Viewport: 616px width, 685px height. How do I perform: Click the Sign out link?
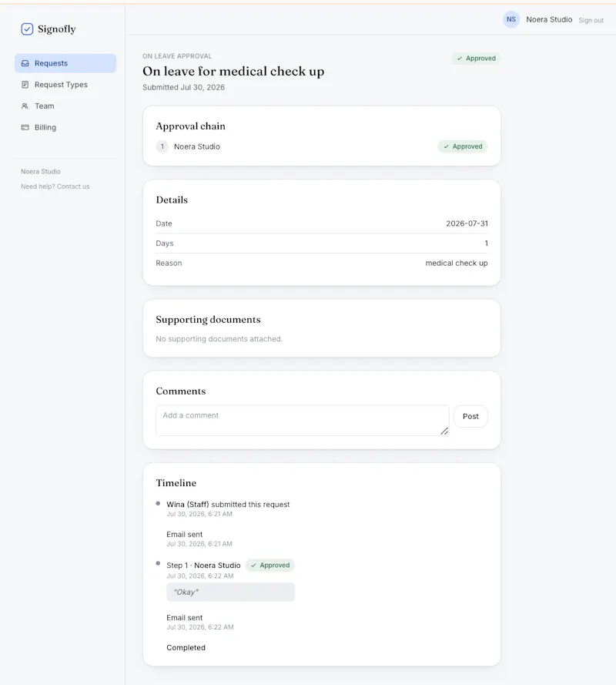click(591, 21)
